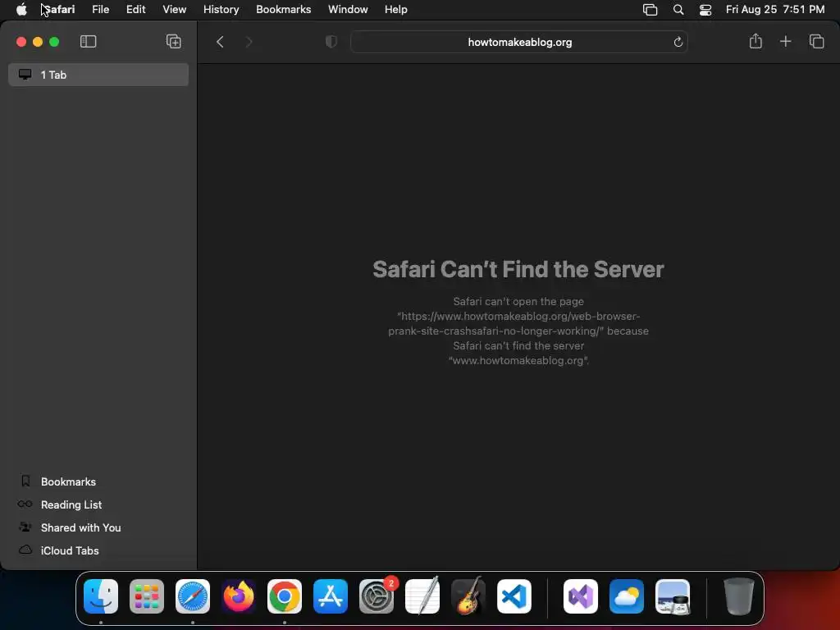Open Weather app from the Dock
The image size is (840, 630).
point(627,596)
